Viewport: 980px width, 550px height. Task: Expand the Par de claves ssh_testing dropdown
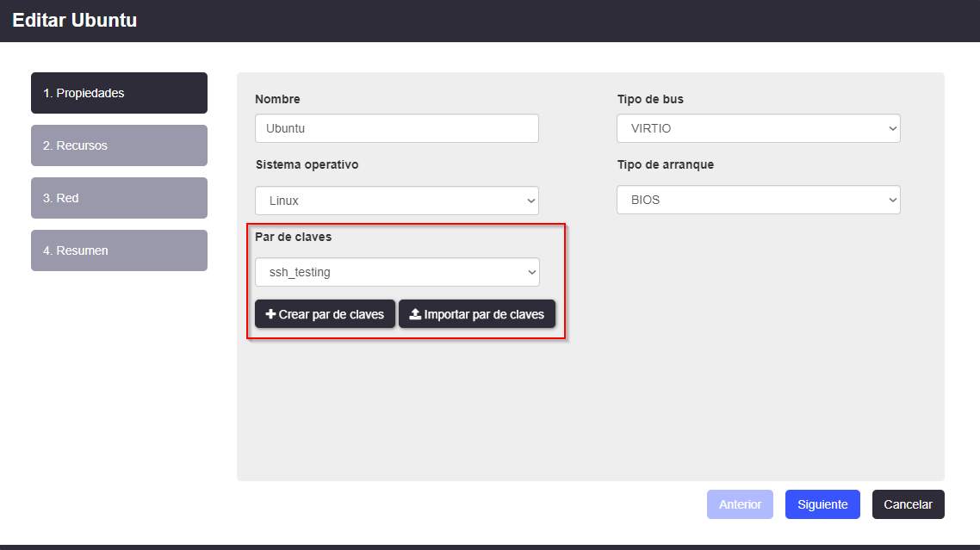click(x=397, y=272)
